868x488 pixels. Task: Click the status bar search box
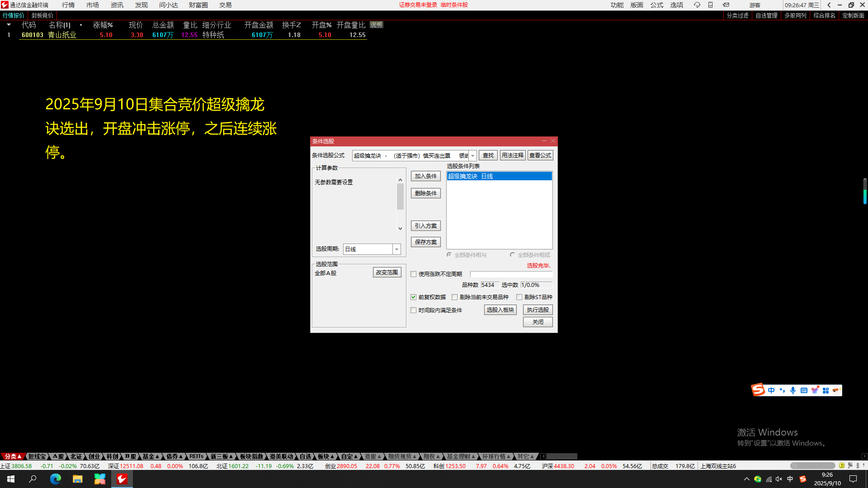click(812, 466)
